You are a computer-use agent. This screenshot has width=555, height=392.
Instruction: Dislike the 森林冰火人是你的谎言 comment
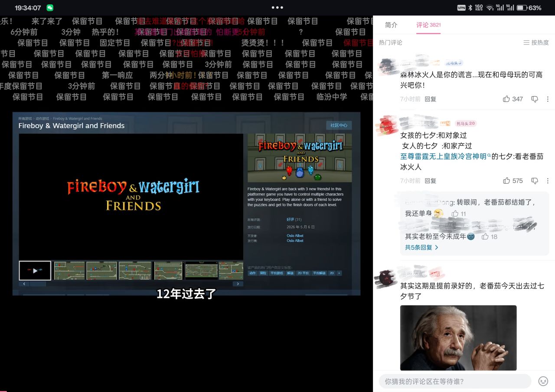point(535,99)
